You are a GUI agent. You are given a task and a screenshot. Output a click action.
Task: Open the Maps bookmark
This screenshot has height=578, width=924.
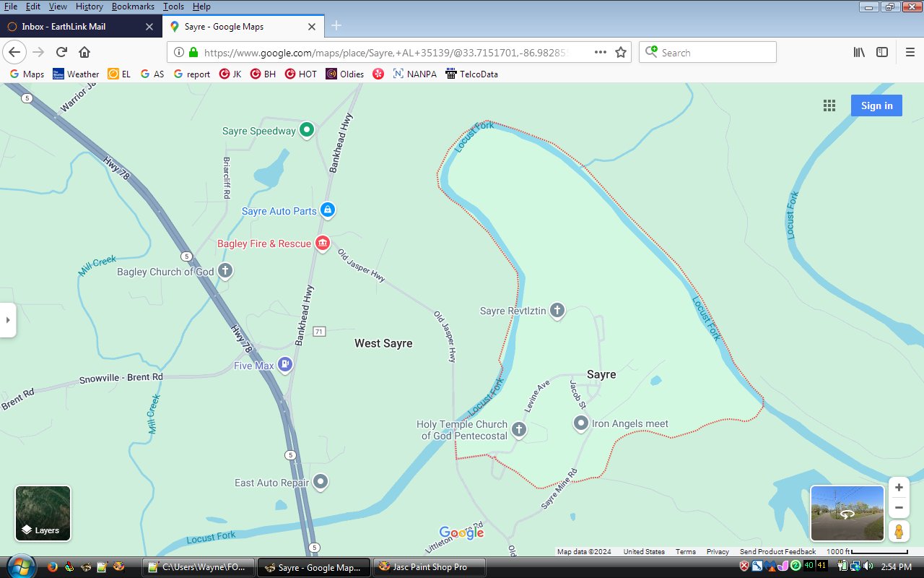coord(27,74)
